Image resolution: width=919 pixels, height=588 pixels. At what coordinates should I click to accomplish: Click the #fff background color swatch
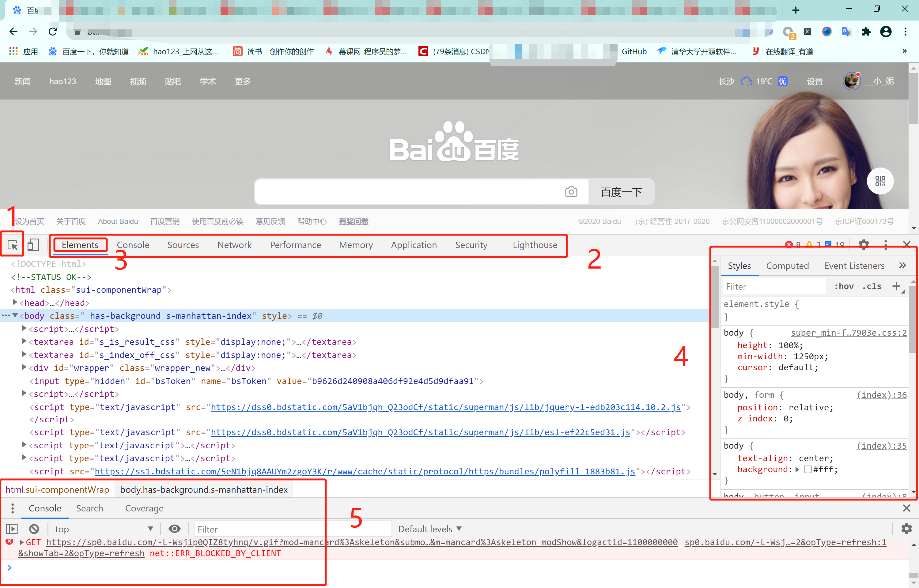click(x=808, y=469)
